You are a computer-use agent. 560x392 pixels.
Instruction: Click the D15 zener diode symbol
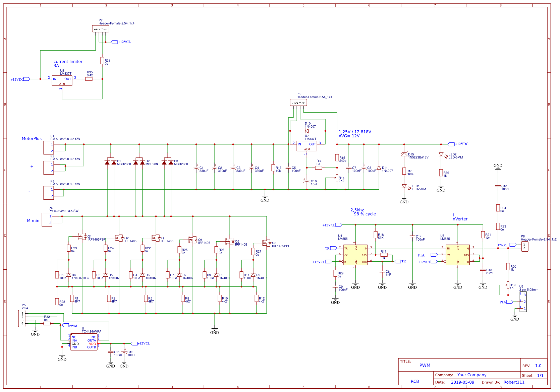tap(404, 154)
